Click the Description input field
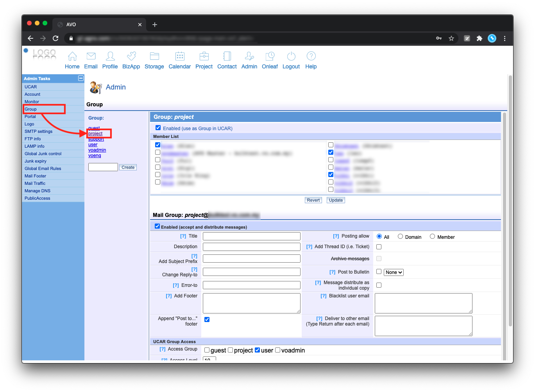This screenshot has width=535, height=392. 252,247
